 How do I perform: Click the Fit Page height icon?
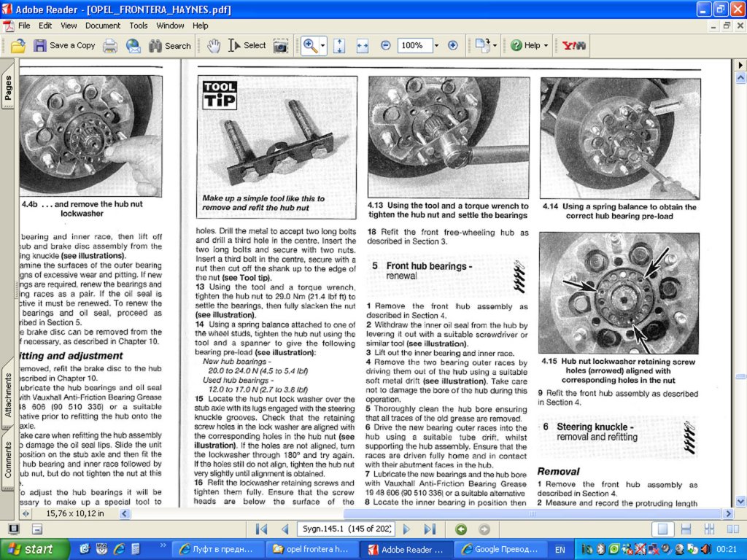coord(338,46)
